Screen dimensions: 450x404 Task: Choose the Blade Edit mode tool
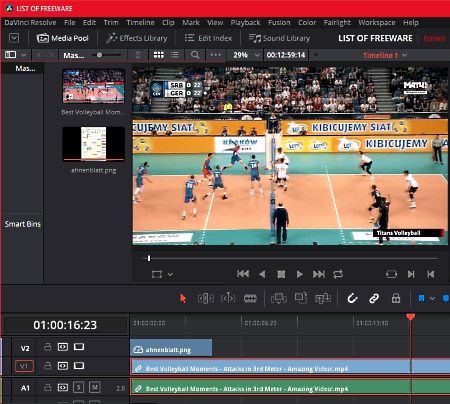click(x=250, y=298)
